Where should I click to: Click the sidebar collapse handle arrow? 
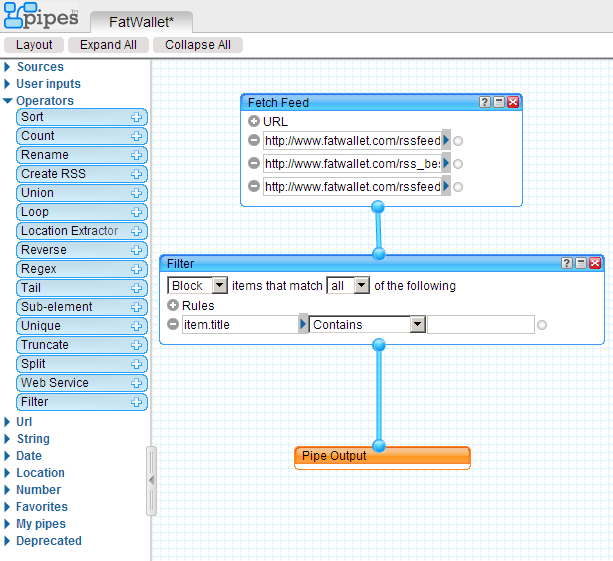(x=151, y=480)
